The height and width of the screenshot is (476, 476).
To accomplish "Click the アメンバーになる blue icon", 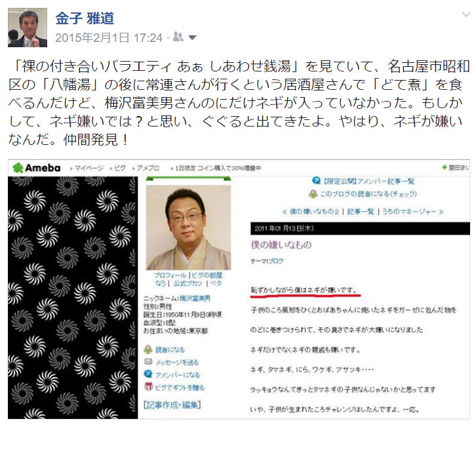I will point(148,374).
